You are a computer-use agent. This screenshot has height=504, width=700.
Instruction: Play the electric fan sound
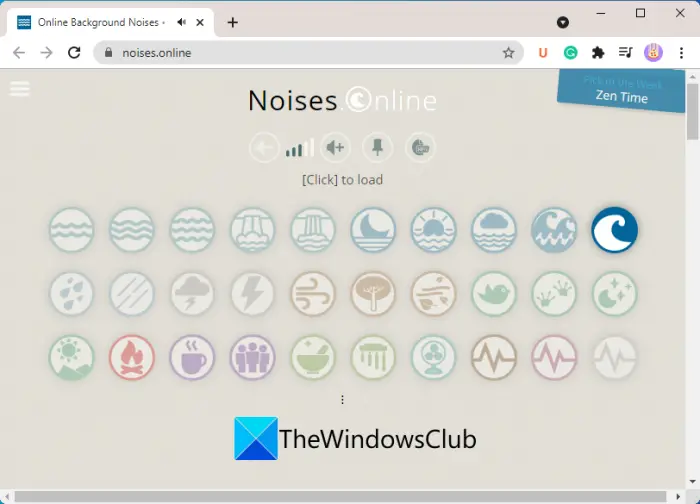click(x=433, y=357)
